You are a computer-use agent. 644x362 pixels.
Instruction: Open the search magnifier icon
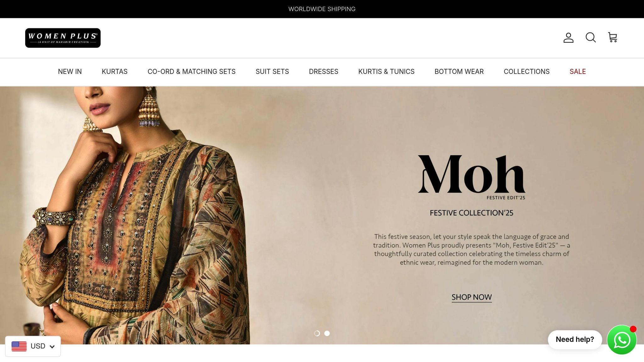point(591,38)
